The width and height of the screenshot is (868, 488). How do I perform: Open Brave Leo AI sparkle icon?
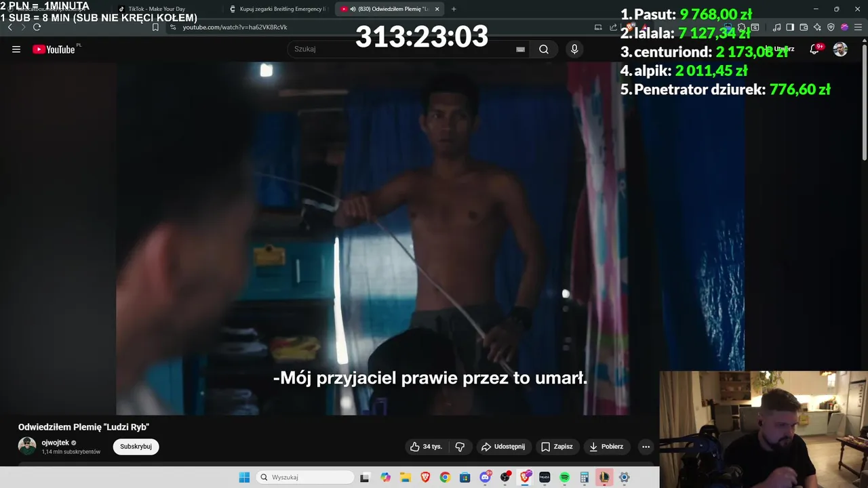click(x=817, y=27)
